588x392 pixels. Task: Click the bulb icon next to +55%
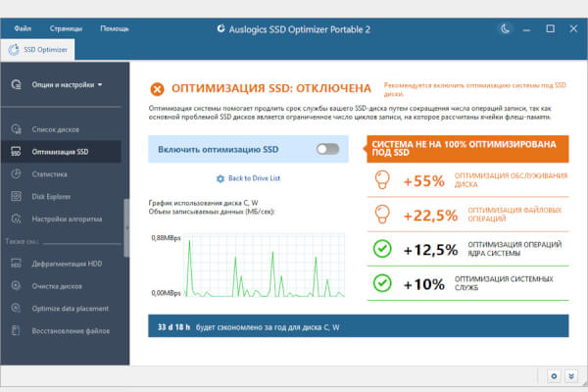coord(382,180)
